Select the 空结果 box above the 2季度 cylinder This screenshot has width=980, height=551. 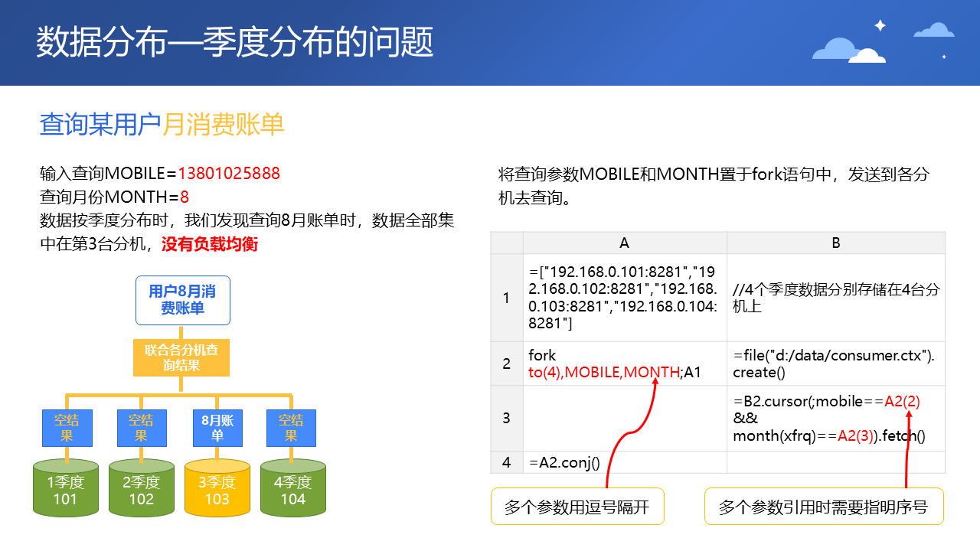pos(142,428)
